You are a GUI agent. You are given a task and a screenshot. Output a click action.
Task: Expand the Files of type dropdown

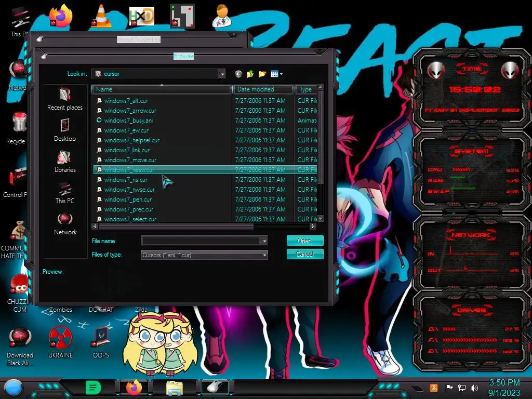(264, 255)
